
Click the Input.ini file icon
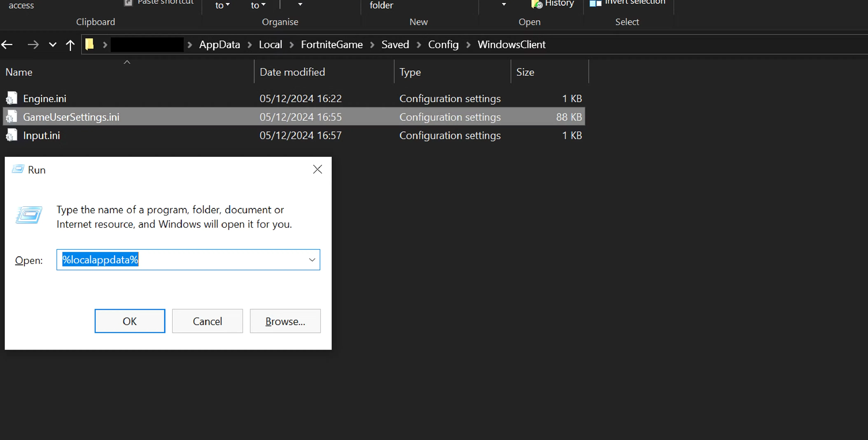pyautogui.click(x=12, y=135)
